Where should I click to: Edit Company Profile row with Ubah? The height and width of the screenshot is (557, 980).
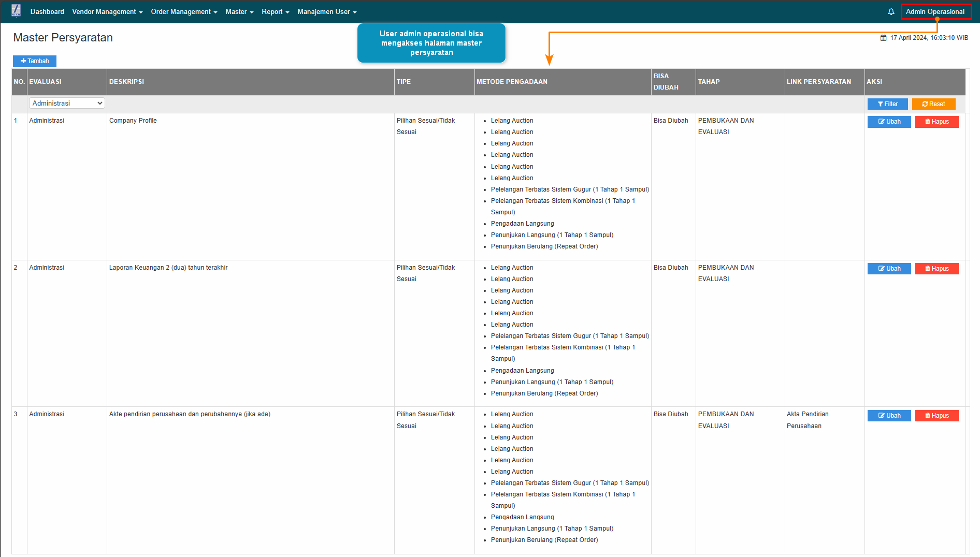click(889, 122)
